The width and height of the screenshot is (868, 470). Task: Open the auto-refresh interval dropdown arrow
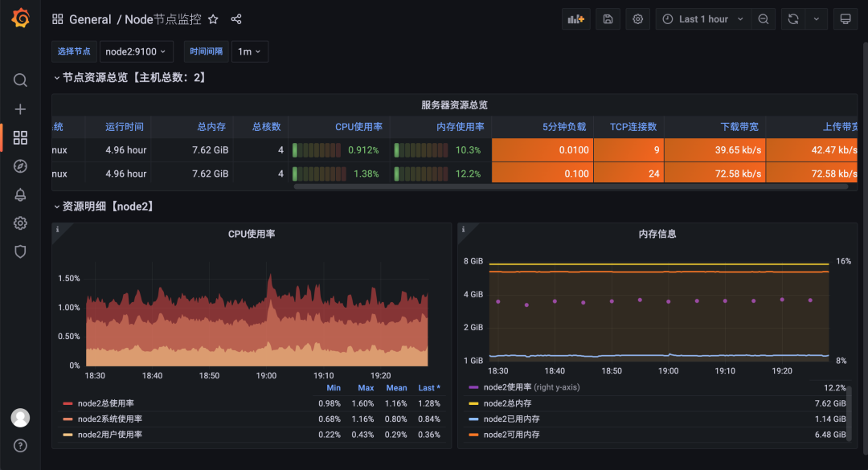point(816,18)
